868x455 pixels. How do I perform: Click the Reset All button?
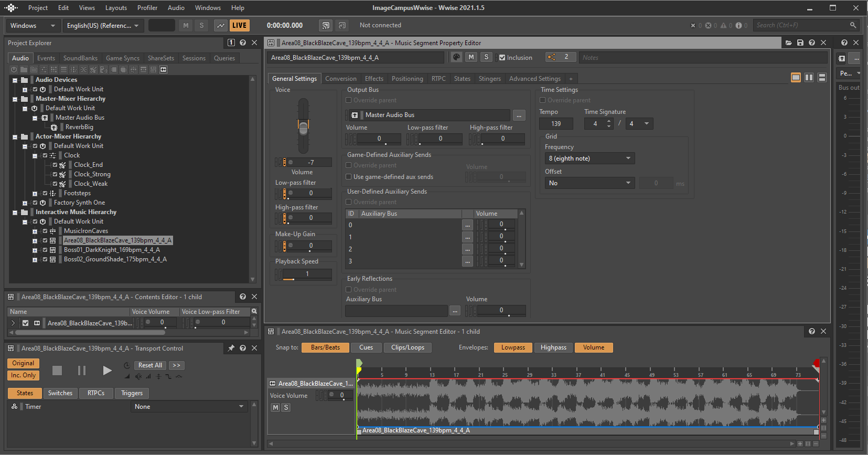tap(150, 365)
